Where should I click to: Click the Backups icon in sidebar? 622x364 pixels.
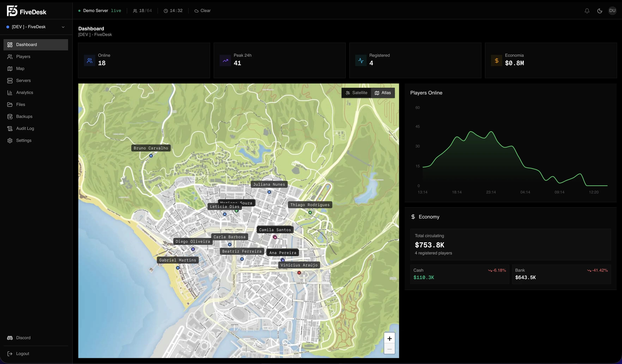click(x=10, y=117)
